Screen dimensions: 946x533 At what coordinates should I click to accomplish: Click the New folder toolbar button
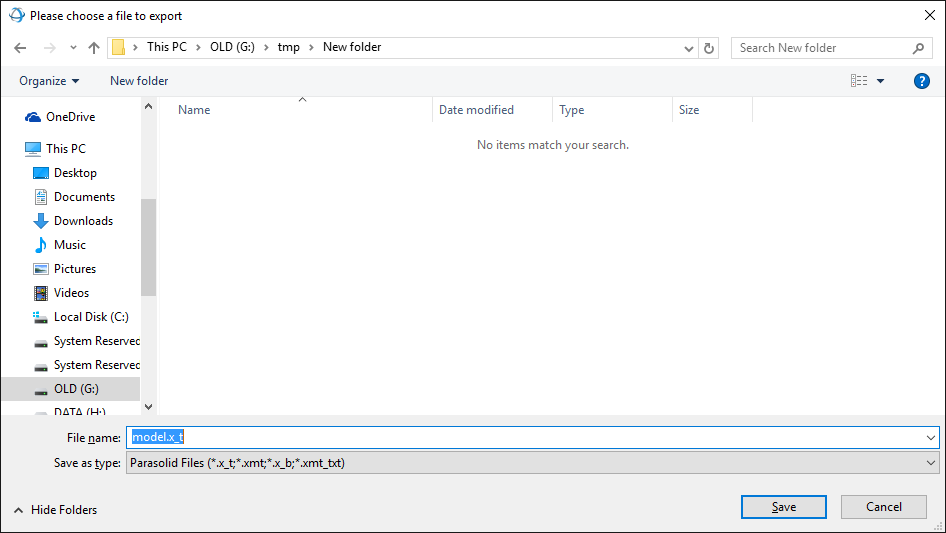pyautogui.click(x=139, y=81)
